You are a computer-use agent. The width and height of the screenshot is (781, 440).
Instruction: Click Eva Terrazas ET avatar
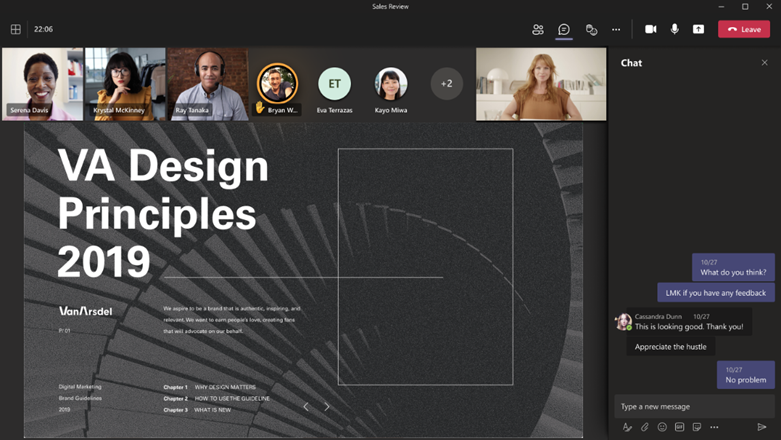[x=334, y=84]
